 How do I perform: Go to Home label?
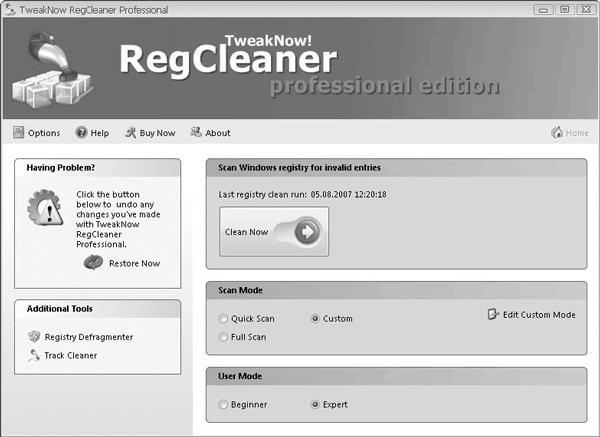tap(577, 133)
